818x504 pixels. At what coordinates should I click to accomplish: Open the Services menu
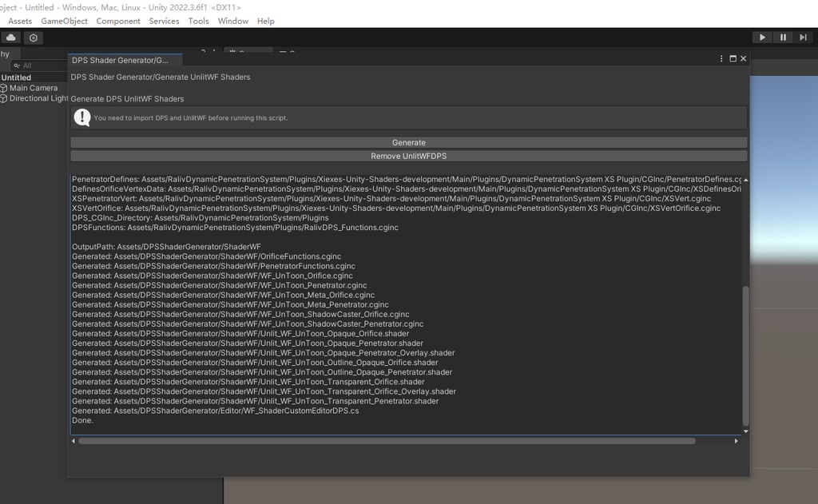[164, 21]
